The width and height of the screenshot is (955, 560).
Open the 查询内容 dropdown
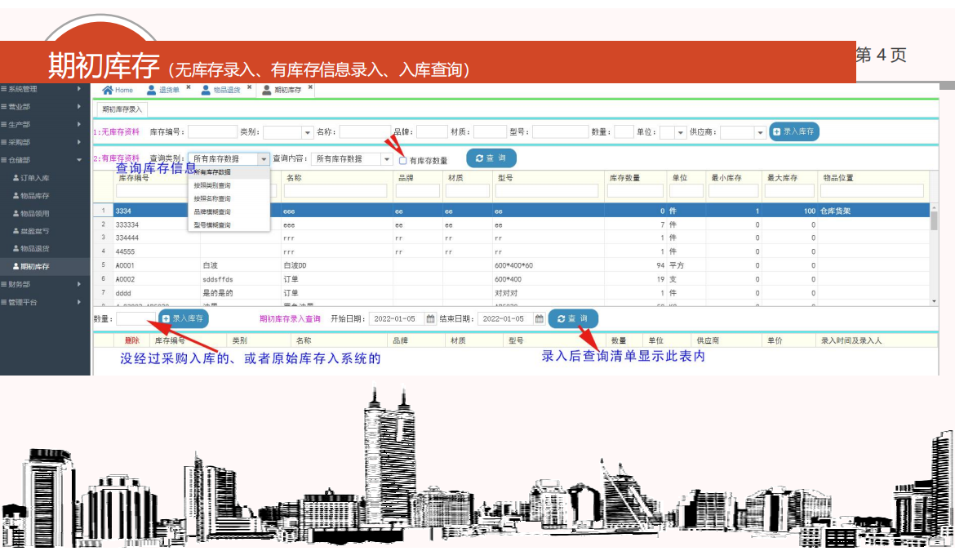click(387, 159)
